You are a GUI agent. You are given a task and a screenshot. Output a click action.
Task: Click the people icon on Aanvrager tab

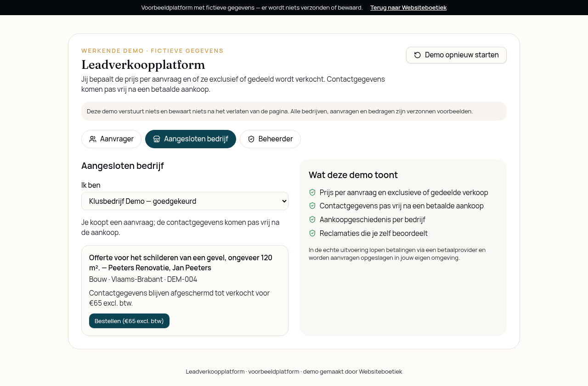tap(93, 139)
